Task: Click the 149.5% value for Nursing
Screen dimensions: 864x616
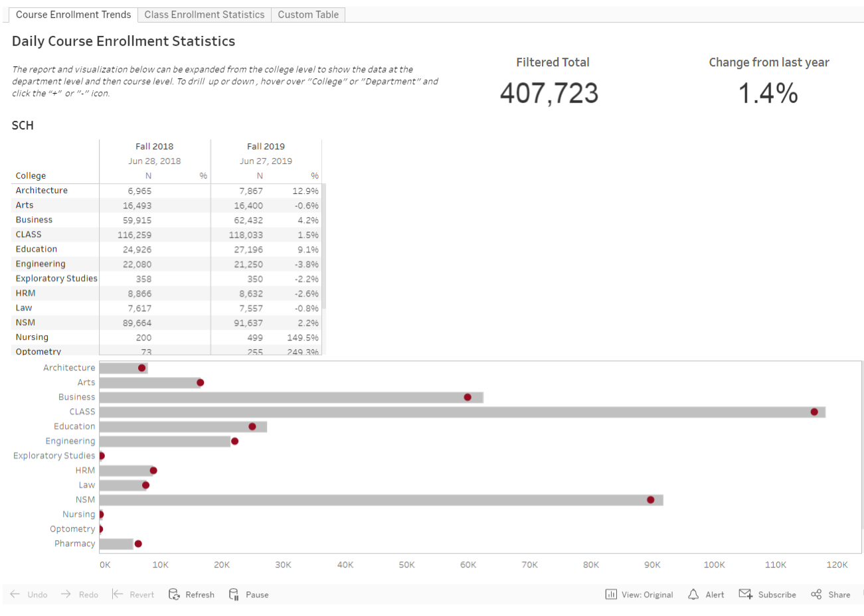Action: (x=303, y=338)
